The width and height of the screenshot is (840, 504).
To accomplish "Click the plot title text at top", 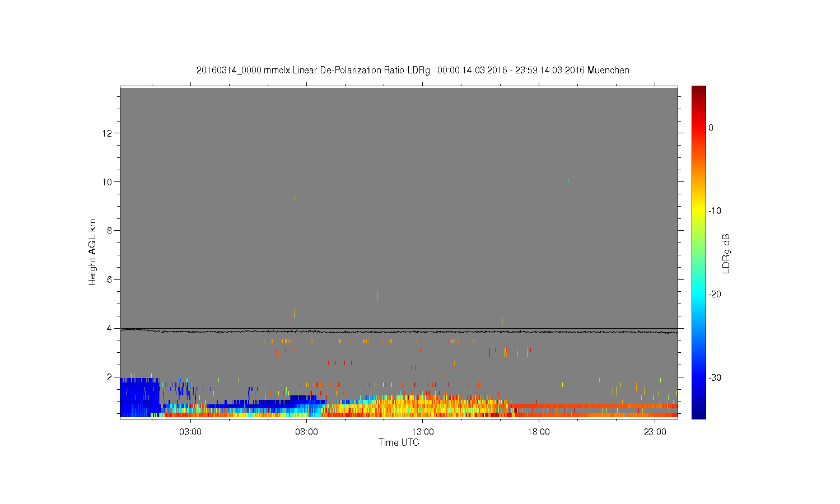I will pyautogui.click(x=413, y=71).
